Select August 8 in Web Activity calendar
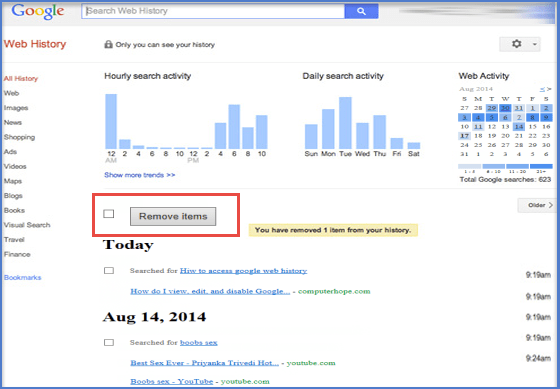The height and width of the screenshot is (389, 560). click(x=532, y=117)
